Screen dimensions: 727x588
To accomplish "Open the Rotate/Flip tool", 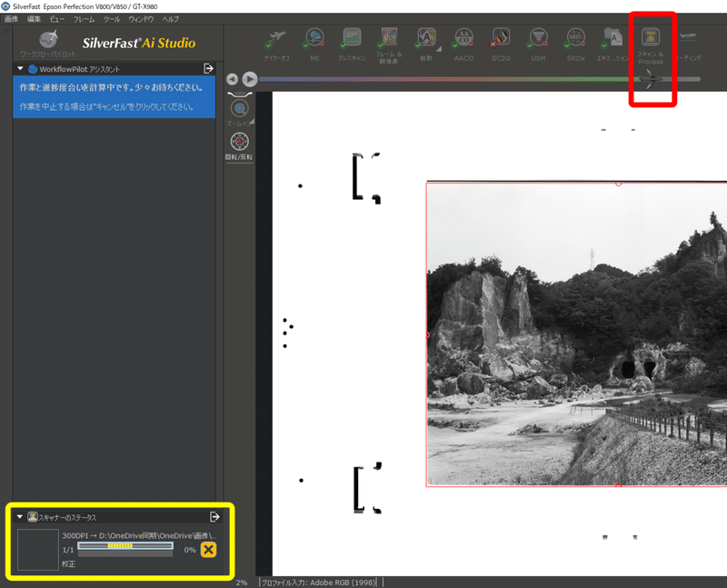I will (x=240, y=142).
